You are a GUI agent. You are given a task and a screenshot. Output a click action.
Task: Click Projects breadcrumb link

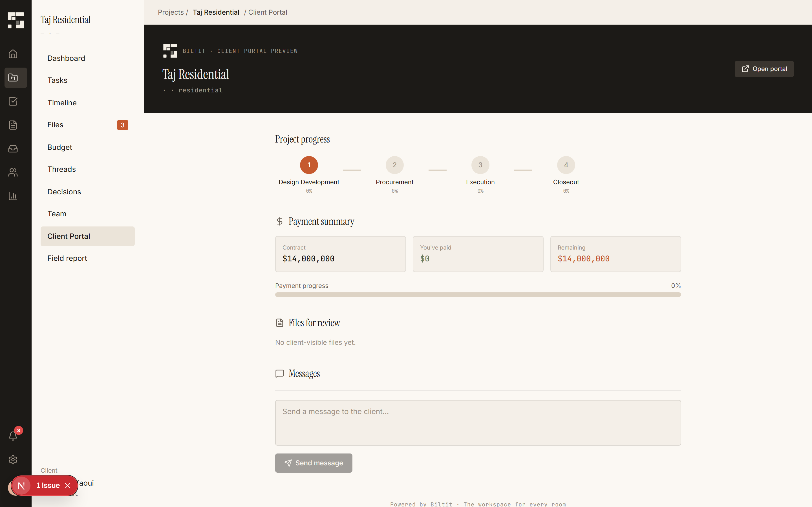(x=171, y=12)
